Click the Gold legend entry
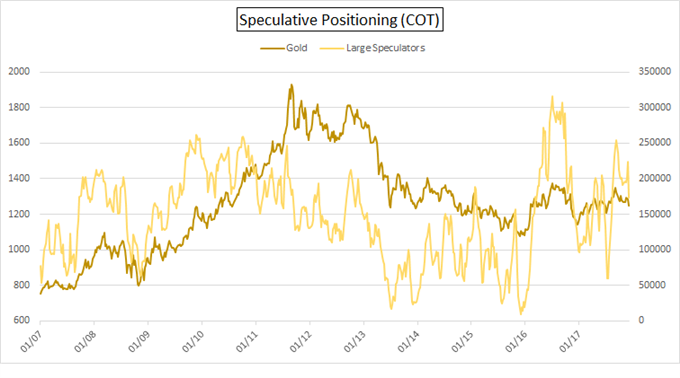 (284, 48)
